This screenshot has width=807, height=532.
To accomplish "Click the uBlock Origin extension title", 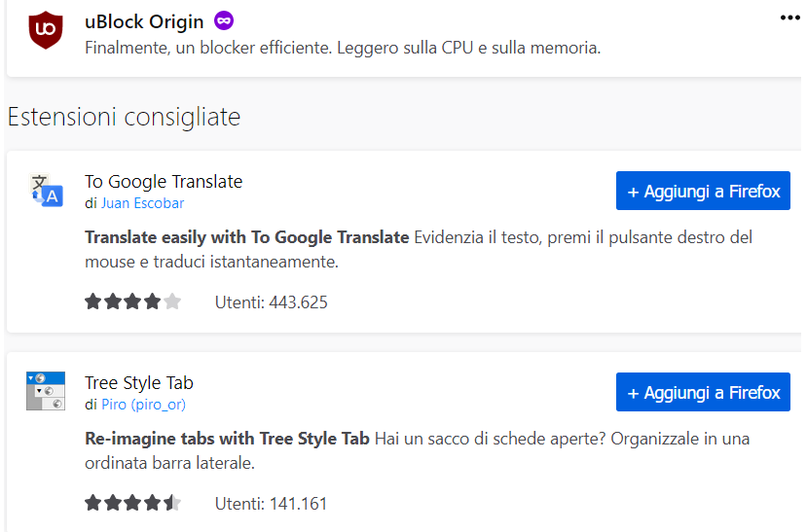I will tap(144, 21).
